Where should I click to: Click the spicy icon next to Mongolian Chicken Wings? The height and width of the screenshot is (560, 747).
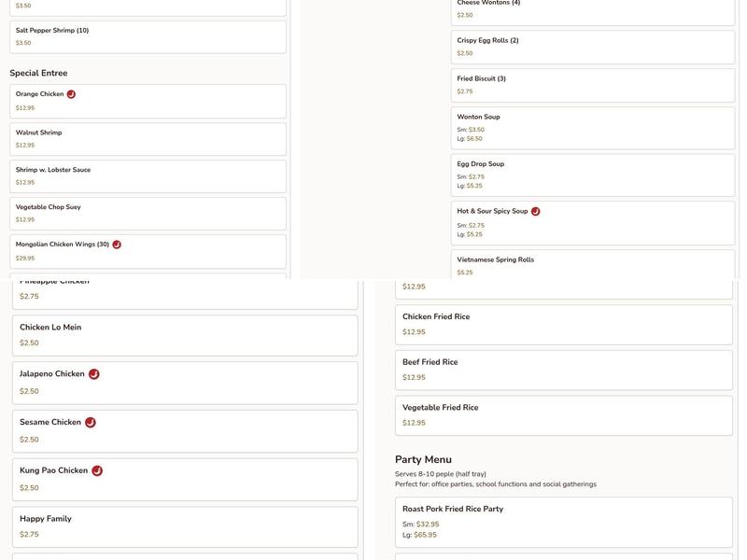117,245
